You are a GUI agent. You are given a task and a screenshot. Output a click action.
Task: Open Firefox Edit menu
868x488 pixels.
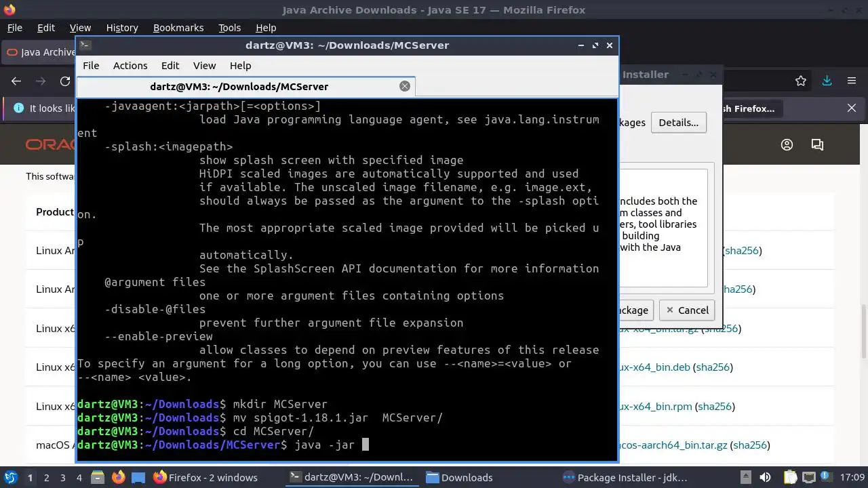coord(46,28)
